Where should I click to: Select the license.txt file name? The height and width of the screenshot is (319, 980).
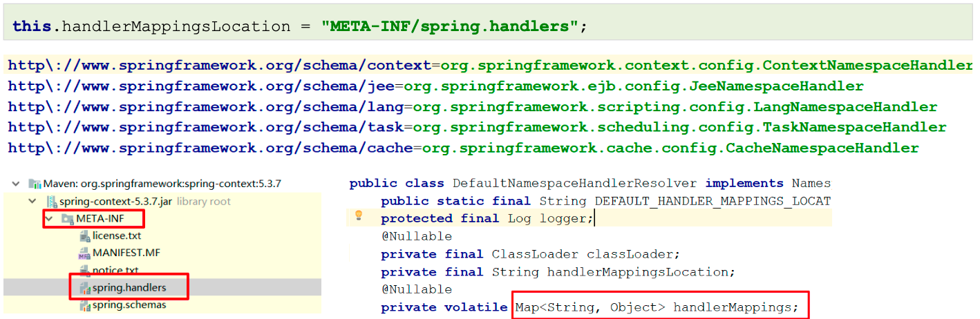pos(117,236)
